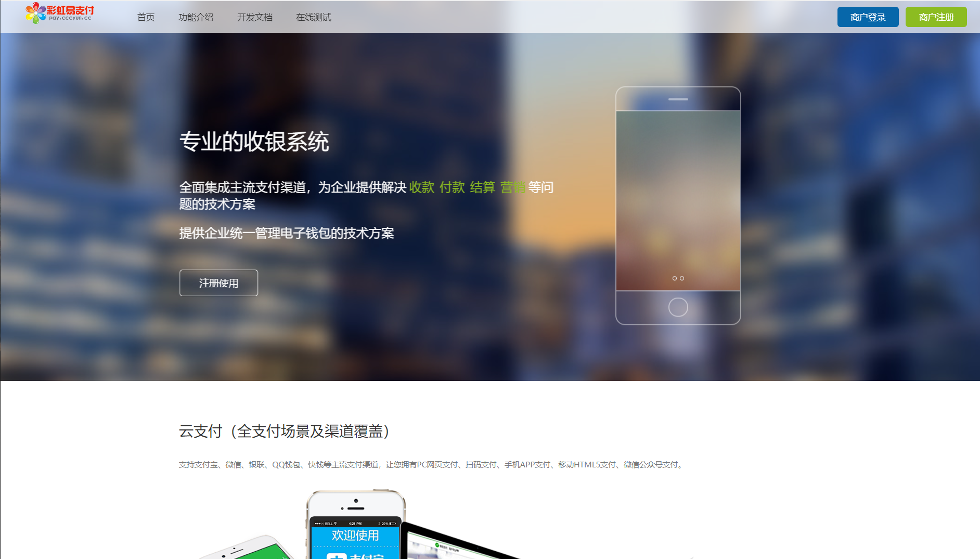Viewport: 980px width, 559px height.
Task: Click the 专业的收银系统 headline
Action: tap(254, 142)
